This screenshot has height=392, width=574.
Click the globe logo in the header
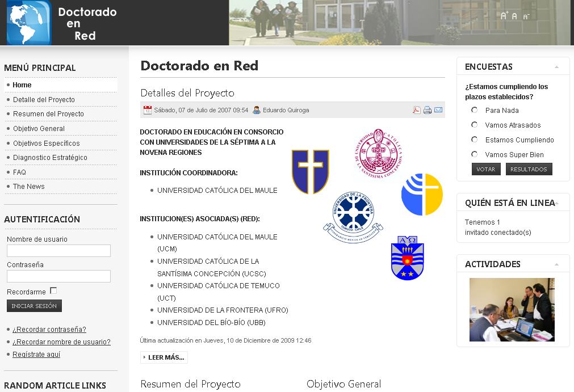[28, 23]
